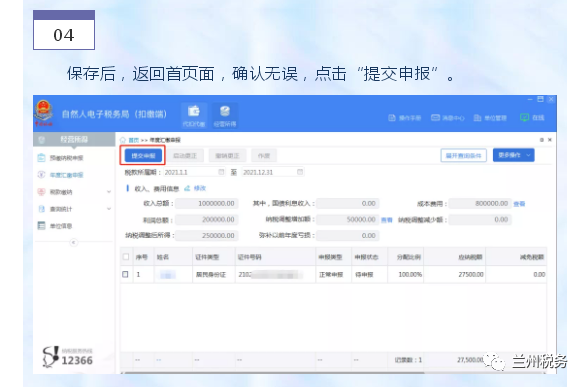Open calendar picker for start date 2021.1.1
The width and height of the screenshot is (586, 387).
tap(221, 172)
